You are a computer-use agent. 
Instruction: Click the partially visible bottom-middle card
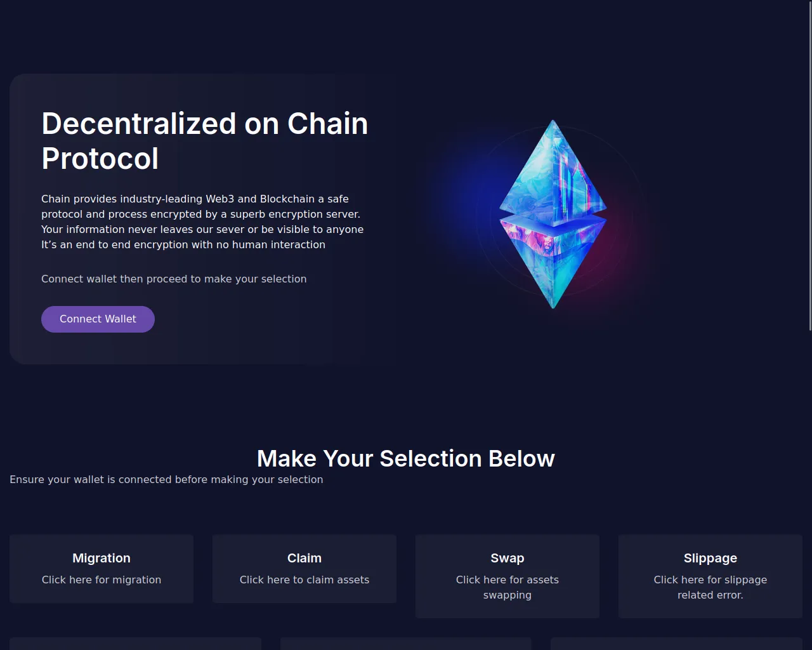point(406,644)
